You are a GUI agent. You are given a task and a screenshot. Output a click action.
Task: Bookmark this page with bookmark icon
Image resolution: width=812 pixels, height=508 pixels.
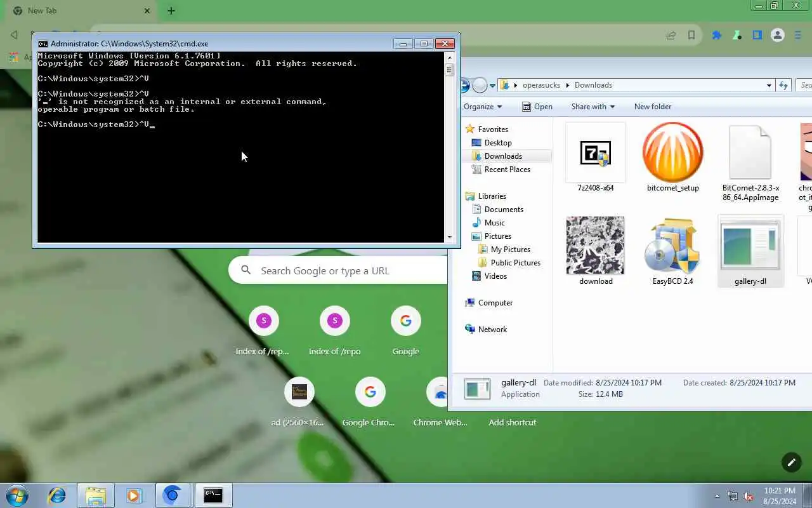click(691, 36)
